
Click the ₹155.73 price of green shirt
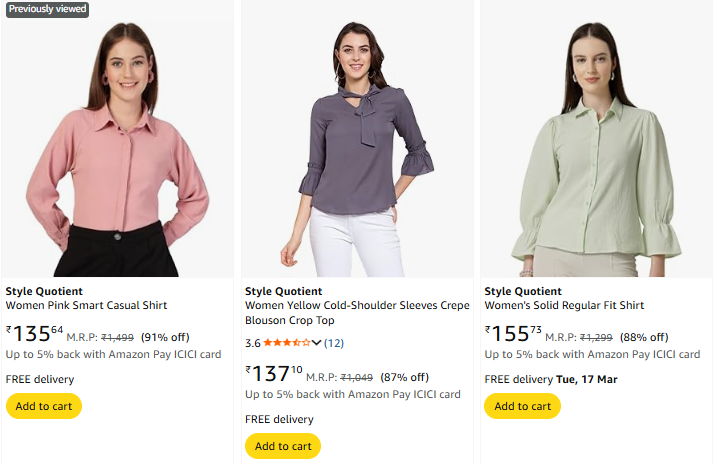(513, 333)
